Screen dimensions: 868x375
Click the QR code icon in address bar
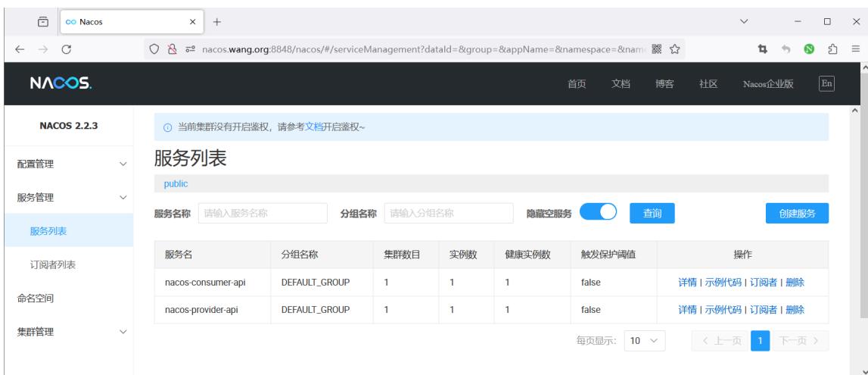point(657,49)
